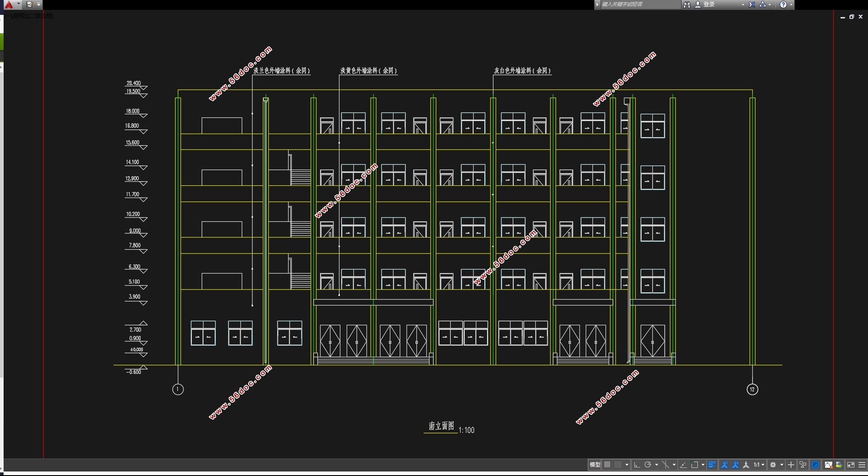868x476 pixels.
Task: Select the 南立面图 drawing title text
Action: coord(441,426)
